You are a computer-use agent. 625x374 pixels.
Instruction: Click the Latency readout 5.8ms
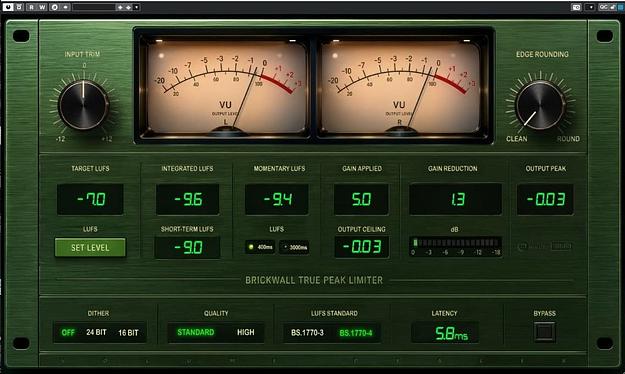445,333
